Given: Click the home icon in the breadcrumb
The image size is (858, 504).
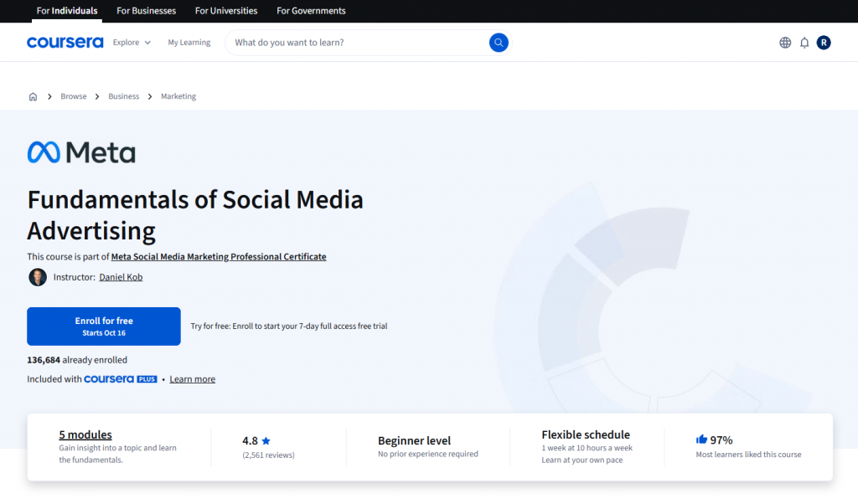Looking at the screenshot, I should click(33, 96).
